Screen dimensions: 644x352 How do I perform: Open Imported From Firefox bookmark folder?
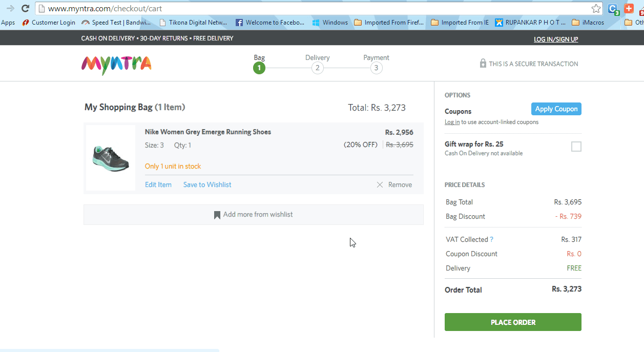[389, 23]
